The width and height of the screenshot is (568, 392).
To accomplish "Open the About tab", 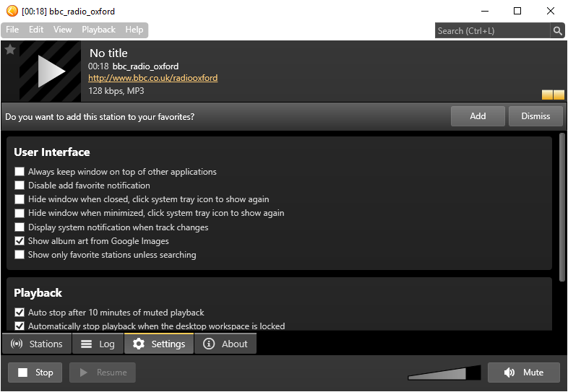I will [x=225, y=344].
